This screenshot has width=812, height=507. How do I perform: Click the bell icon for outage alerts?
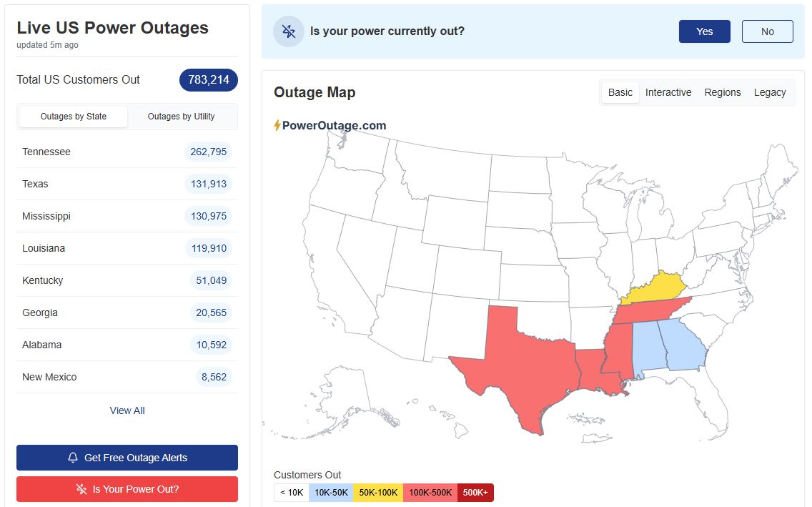pyautogui.click(x=73, y=458)
